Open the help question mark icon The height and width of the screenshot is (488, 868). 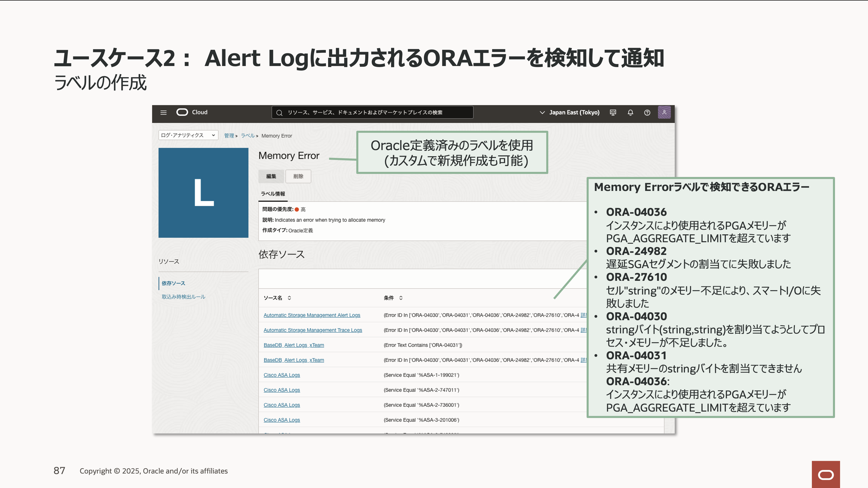click(x=647, y=112)
